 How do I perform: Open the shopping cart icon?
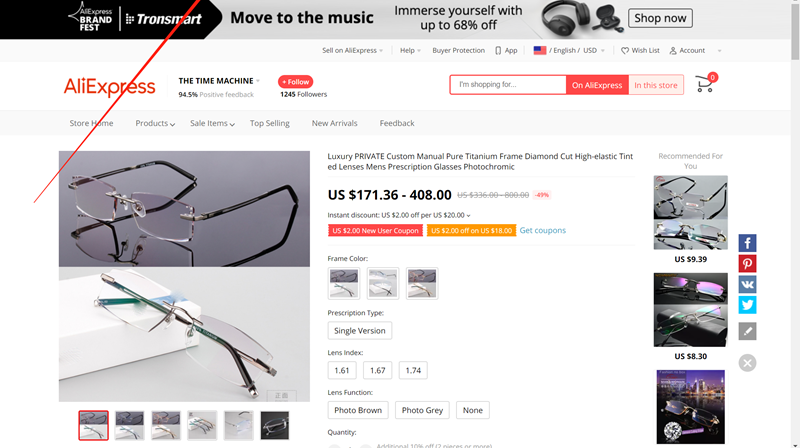706,84
